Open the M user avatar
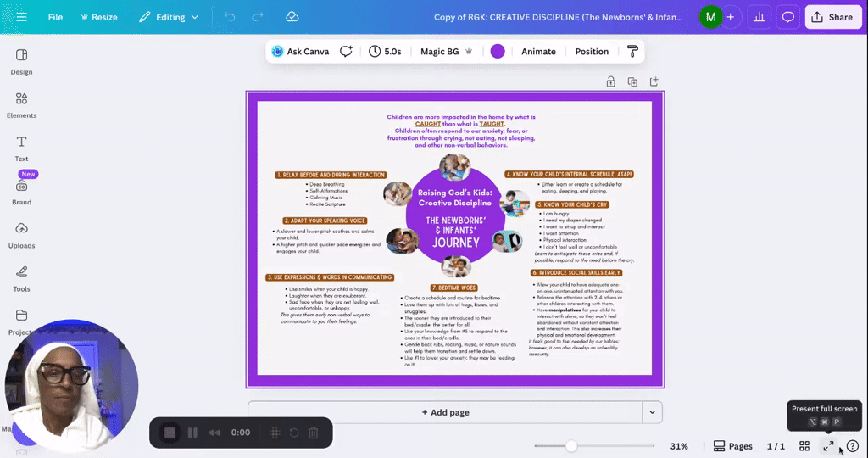Image resolution: width=868 pixels, height=458 pixels. pyautogui.click(x=710, y=17)
